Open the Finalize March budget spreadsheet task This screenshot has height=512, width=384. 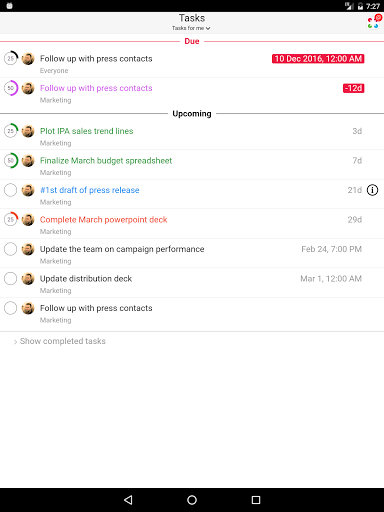point(106,161)
